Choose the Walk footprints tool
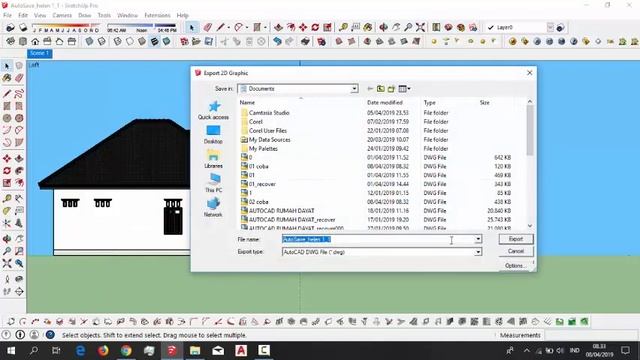The image size is (640, 360). tap(7, 291)
